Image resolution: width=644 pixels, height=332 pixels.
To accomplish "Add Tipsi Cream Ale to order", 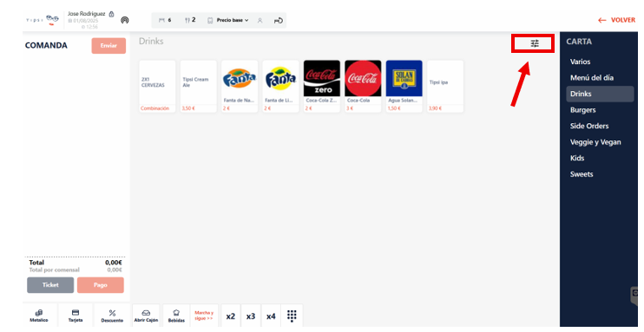I will (199, 86).
